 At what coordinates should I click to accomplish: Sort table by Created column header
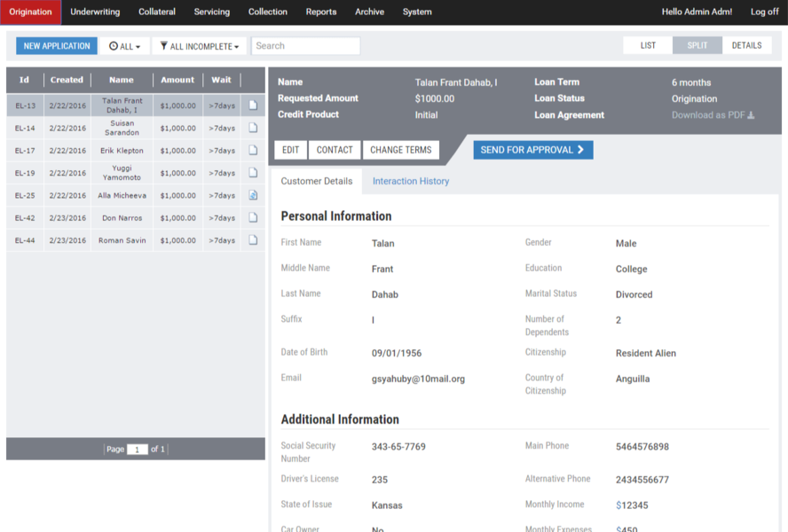click(67, 80)
